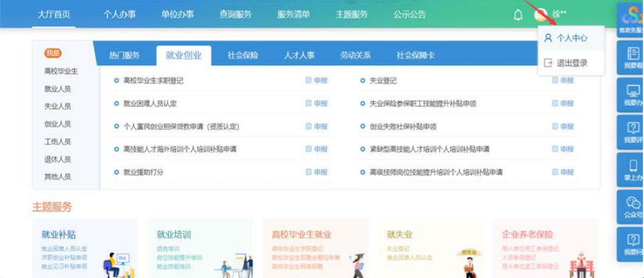Open the 失业登记 service link

pos(382,81)
